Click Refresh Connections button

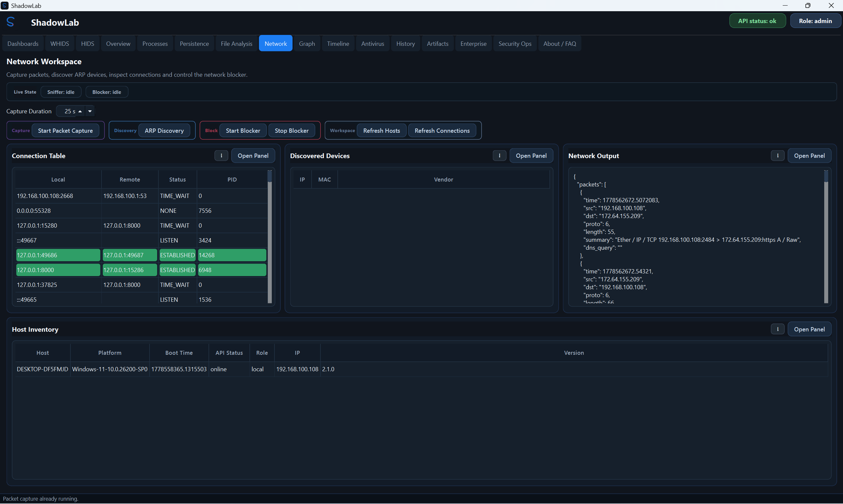pyautogui.click(x=442, y=131)
